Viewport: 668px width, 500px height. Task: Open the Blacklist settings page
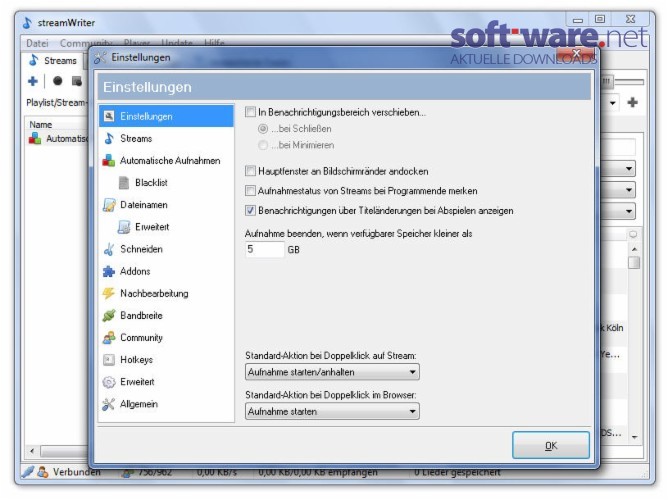[x=166, y=183]
